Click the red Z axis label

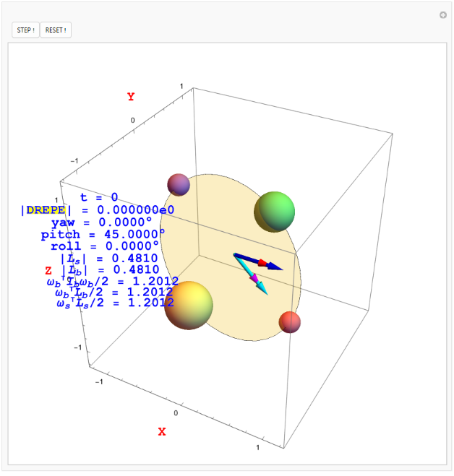click(x=48, y=270)
